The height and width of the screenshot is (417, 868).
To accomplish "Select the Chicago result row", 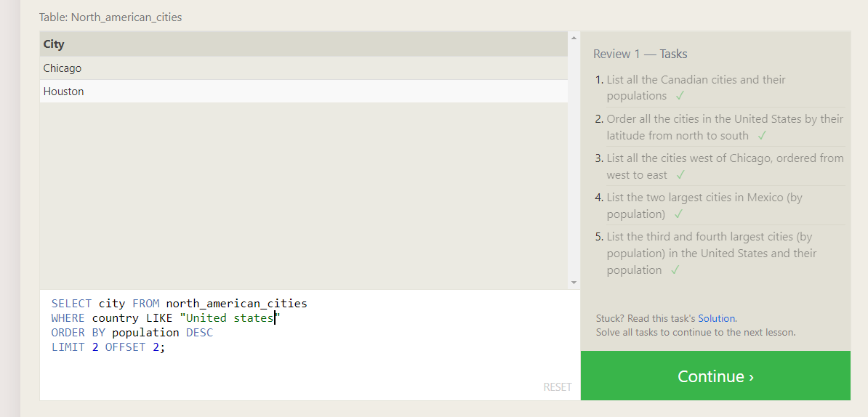I will pos(63,68).
